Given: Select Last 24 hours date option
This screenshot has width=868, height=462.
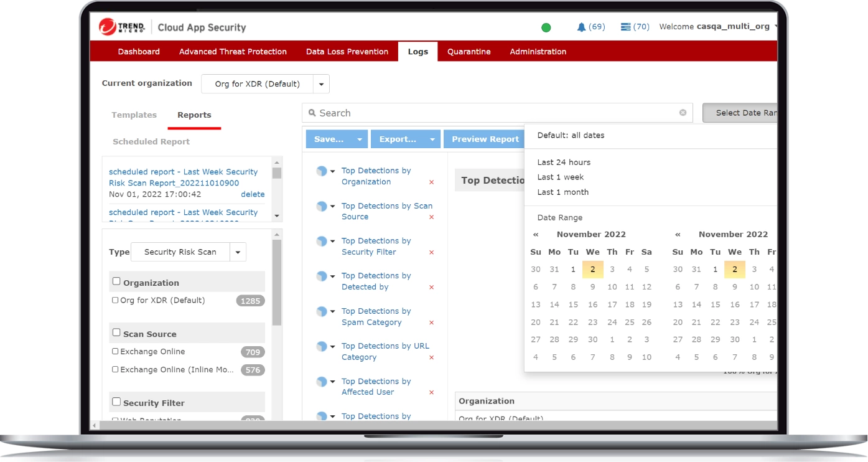Looking at the screenshot, I should pos(564,163).
